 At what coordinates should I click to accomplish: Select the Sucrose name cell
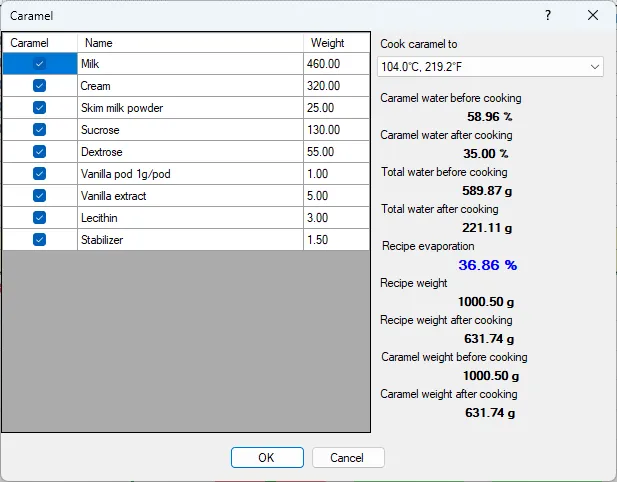pos(190,130)
